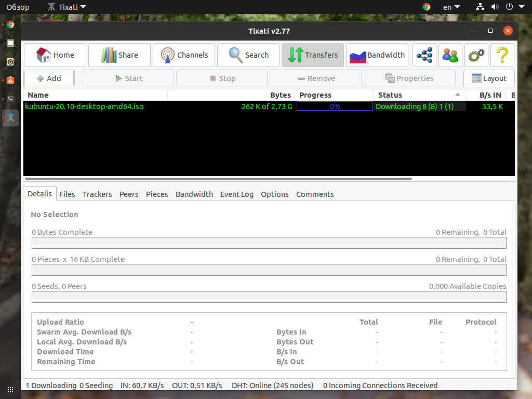The height and width of the screenshot is (399, 532).
Task: Launch Google Chrome from the dock
Action: [x=10, y=24]
